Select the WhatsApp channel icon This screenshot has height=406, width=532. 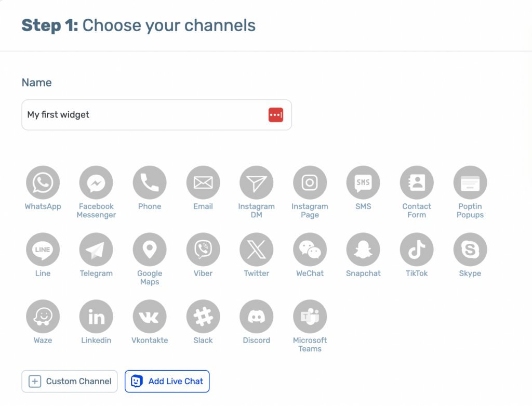point(43,183)
